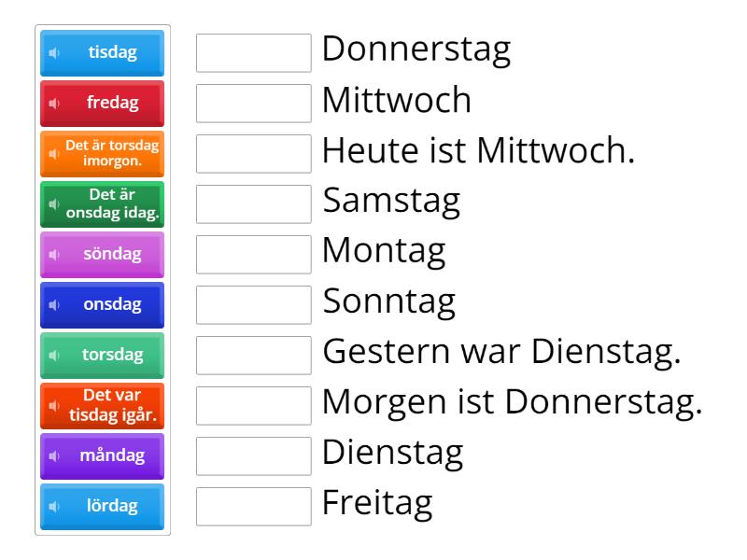The image size is (747, 560).
Task: Select the blue "tisdag" word card
Action: pos(107,53)
